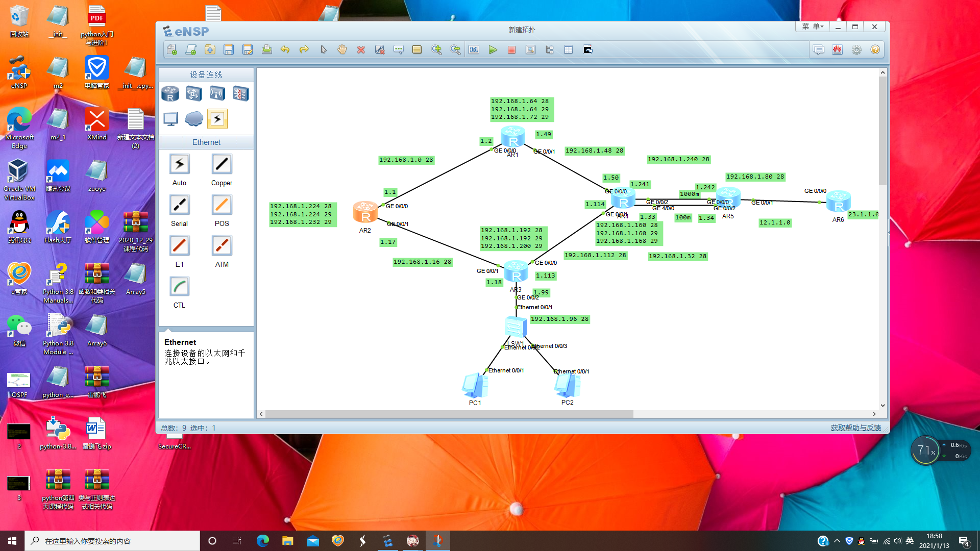Click the red Stop devices button

point(511,50)
